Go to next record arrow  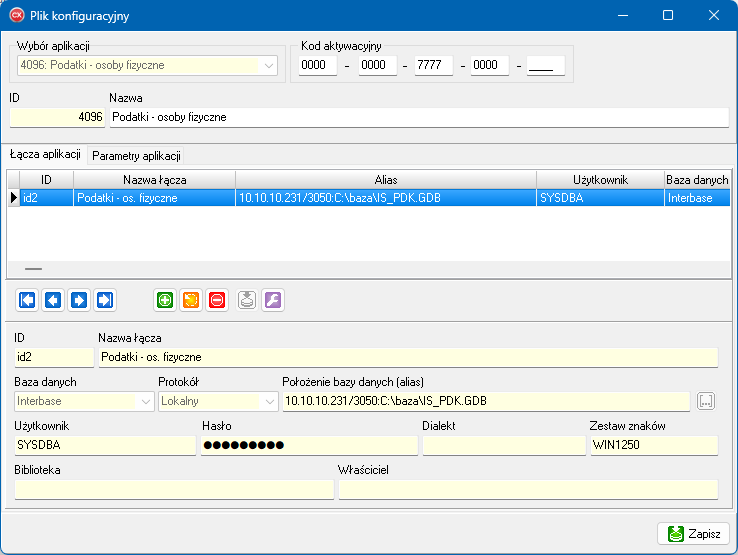tap(79, 300)
